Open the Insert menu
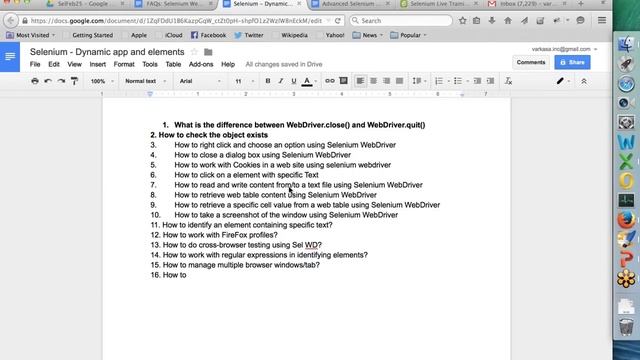The image size is (640, 360). pyautogui.click(x=98, y=64)
